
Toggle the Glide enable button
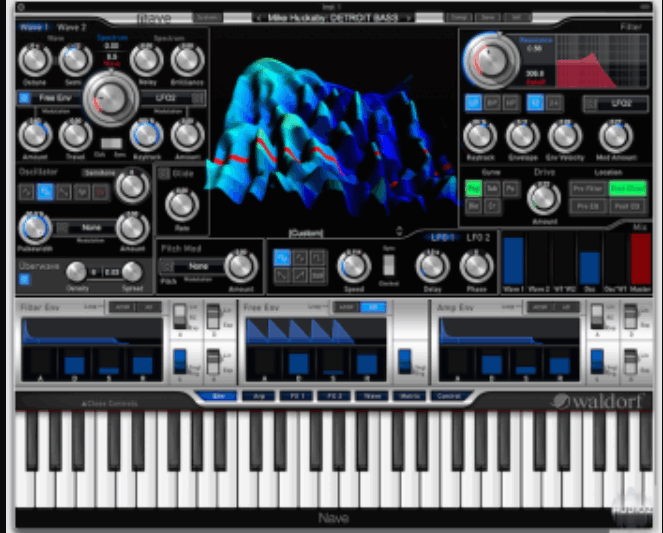(x=164, y=173)
